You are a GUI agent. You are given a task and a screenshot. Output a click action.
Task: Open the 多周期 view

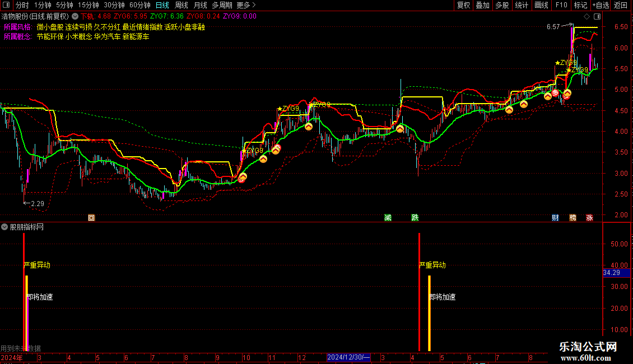point(222,5)
